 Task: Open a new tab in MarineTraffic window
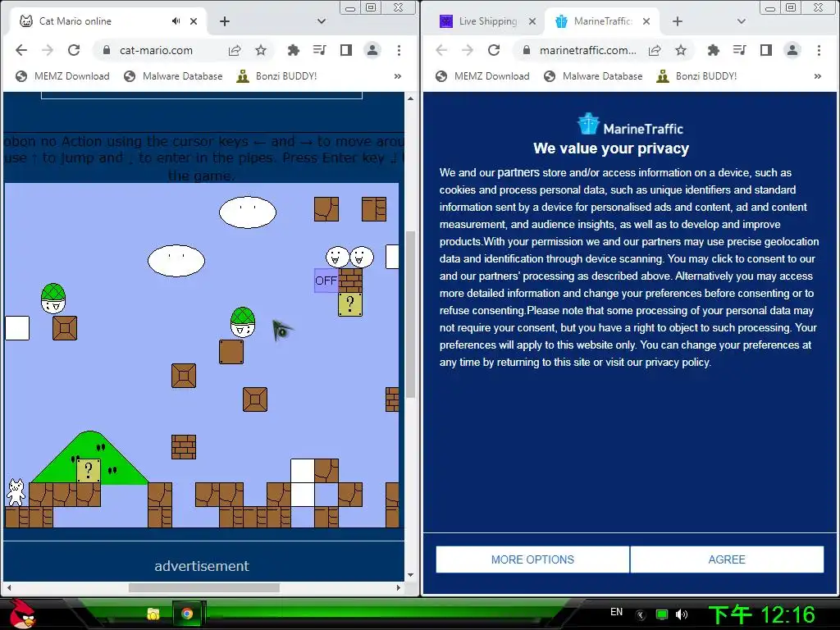(677, 21)
